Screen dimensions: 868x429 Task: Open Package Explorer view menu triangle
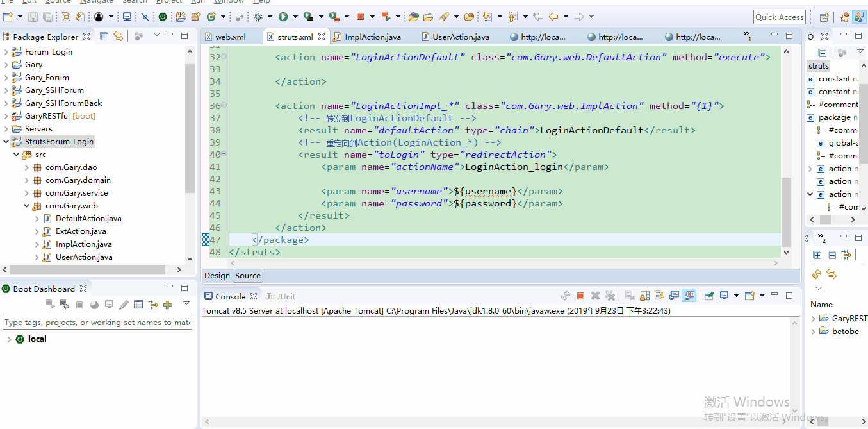[157, 36]
